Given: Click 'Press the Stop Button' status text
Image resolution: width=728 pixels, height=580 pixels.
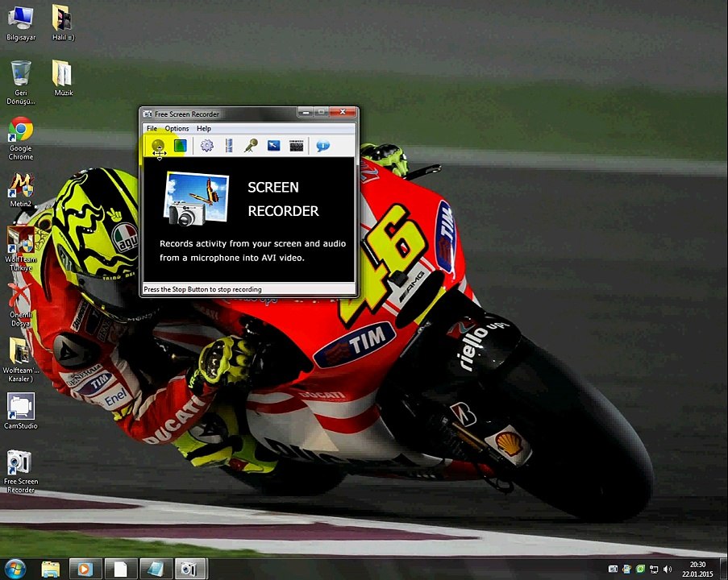Looking at the screenshot, I should tap(202, 289).
